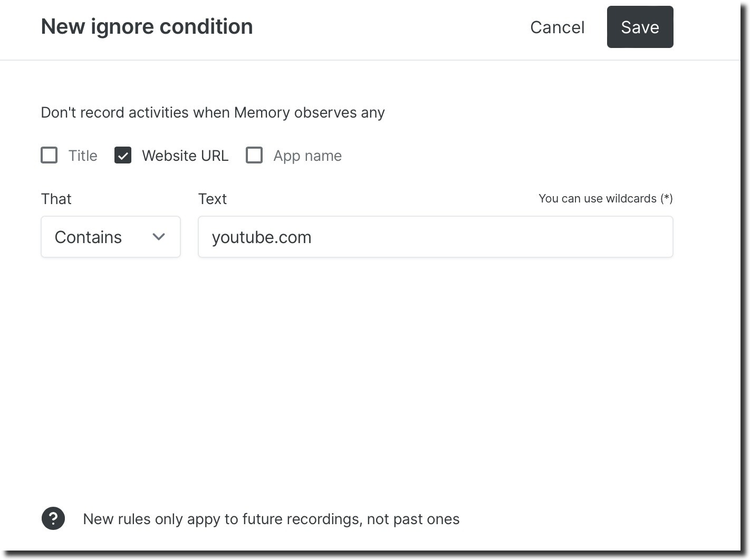Image resolution: width=750 pixels, height=560 pixels.
Task: Click the checkmark in the Website URL checkbox
Action: [123, 155]
